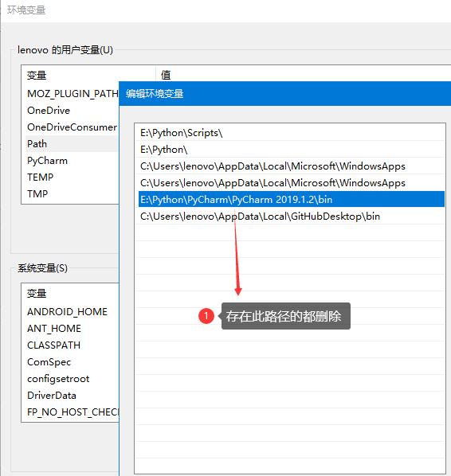This screenshot has width=451, height=476.
Task: Click the highlighted PyCharm 2019.1.2\bin path
Action: pyautogui.click(x=291, y=199)
